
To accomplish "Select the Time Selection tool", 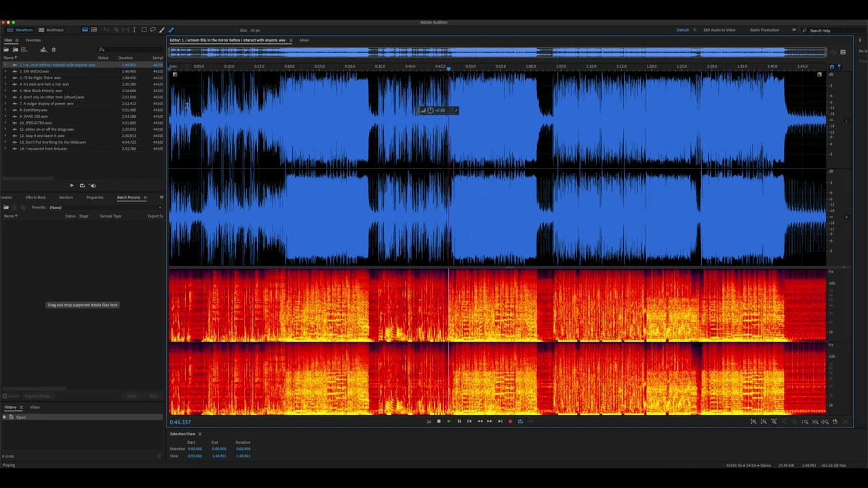I will pyautogui.click(x=134, y=30).
